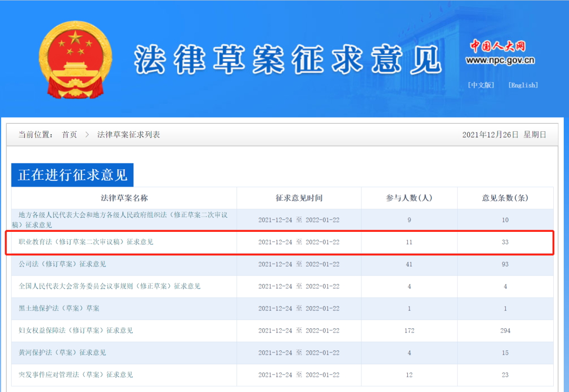Open the [English] version link
The image size is (569, 392).
(523, 85)
